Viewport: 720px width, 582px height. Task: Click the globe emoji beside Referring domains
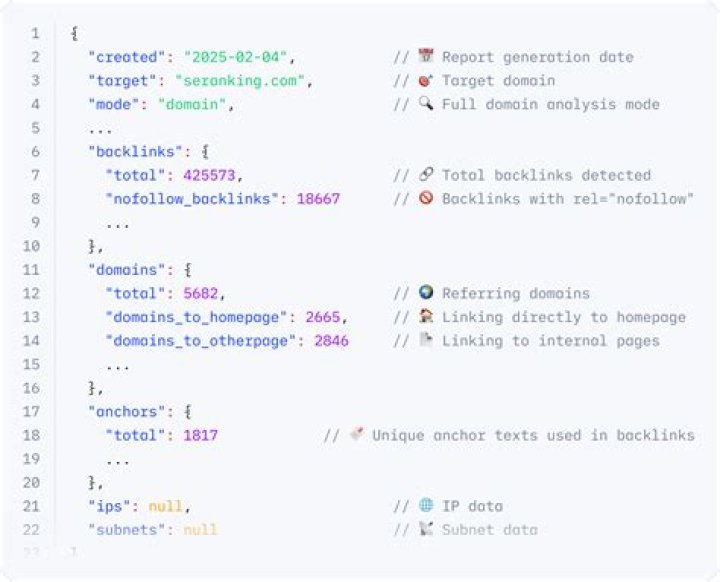coord(426,293)
